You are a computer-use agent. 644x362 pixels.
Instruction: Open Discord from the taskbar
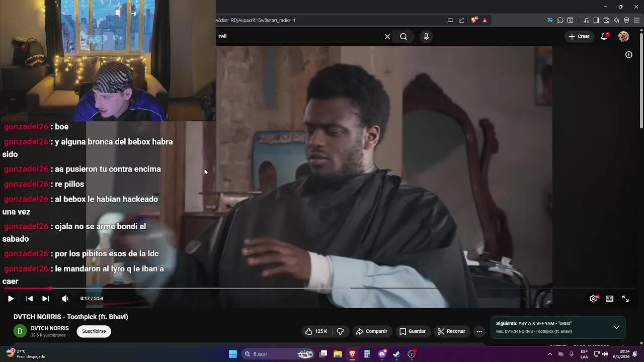click(382, 354)
